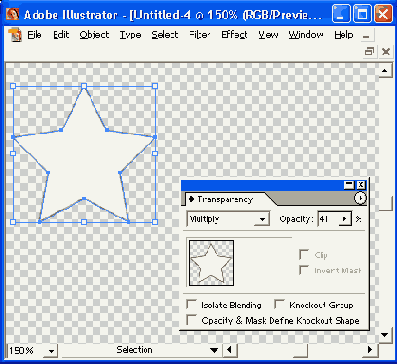This screenshot has width=397, height=364.
Task: Minimize the document window
Action: [366, 36]
